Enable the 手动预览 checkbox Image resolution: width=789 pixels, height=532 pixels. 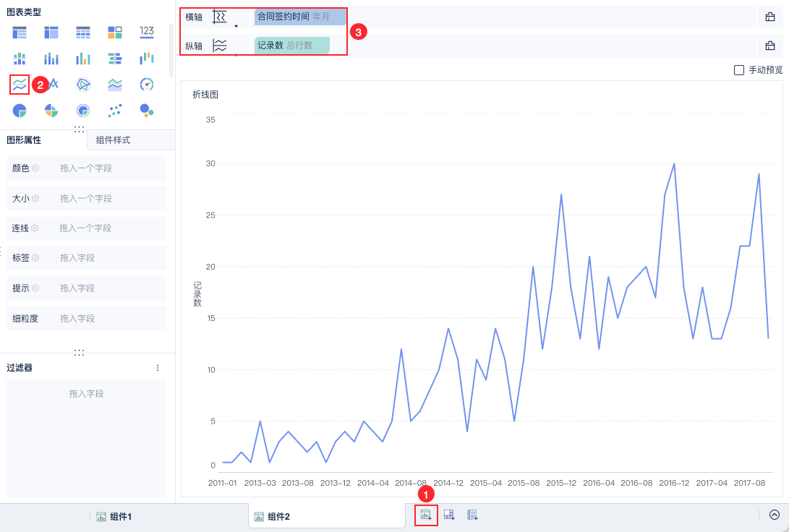(739, 70)
